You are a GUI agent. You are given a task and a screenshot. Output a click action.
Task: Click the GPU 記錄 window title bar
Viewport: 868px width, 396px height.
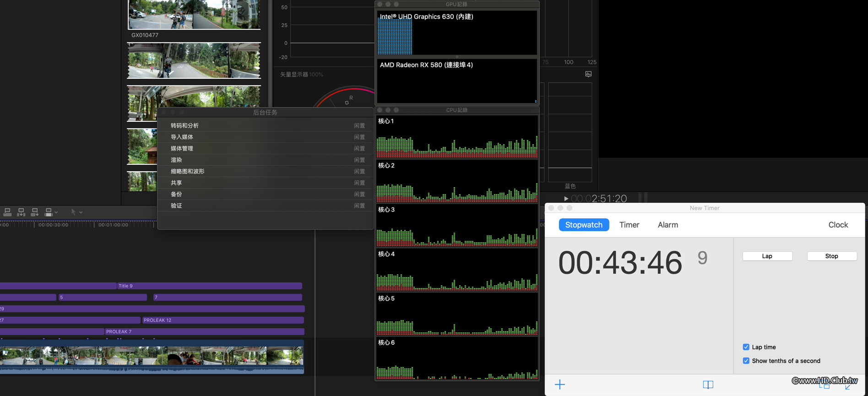pyautogui.click(x=457, y=4)
